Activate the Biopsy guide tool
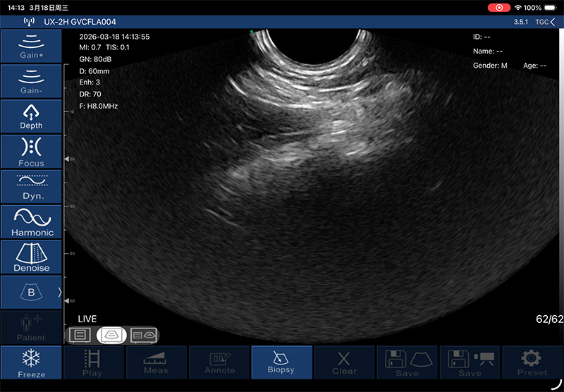 [281, 362]
